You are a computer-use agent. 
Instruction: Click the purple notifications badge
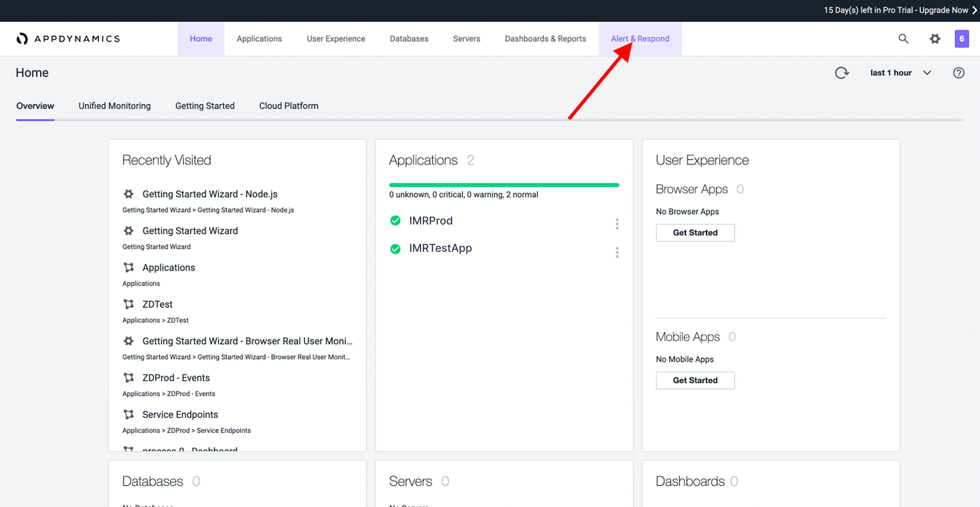961,38
